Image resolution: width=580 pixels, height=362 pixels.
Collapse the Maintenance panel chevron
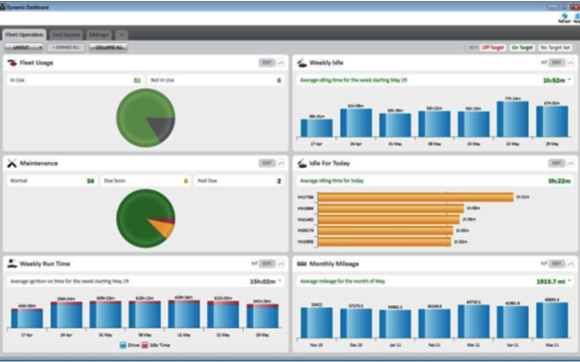point(281,163)
